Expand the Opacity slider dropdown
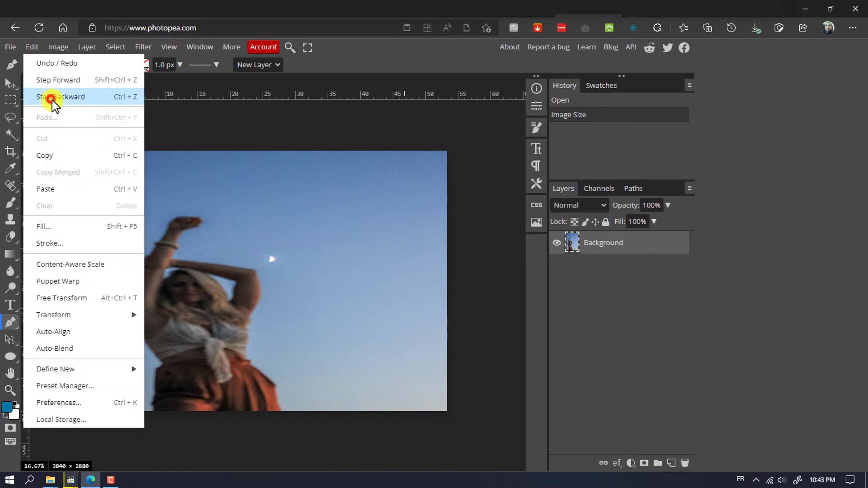The height and width of the screenshot is (488, 868). [x=668, y=205]
